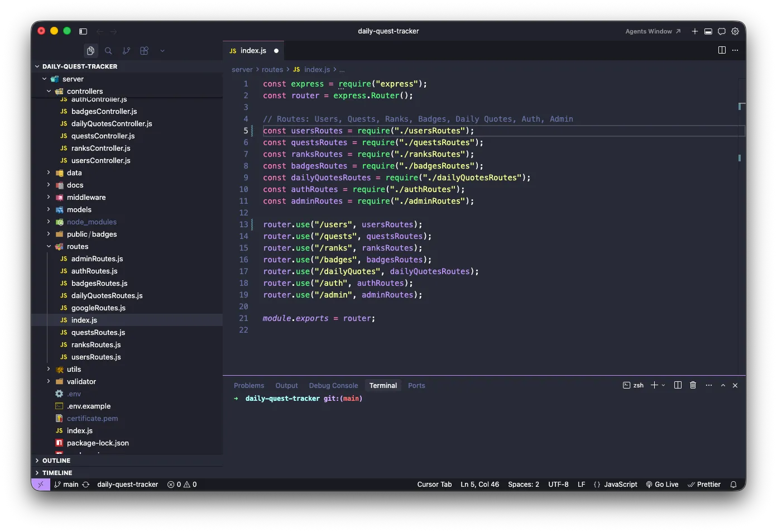Screen dimensions: 777x532
Task: Open the chat icon in the title bar
Action: [x=722, y=31]
